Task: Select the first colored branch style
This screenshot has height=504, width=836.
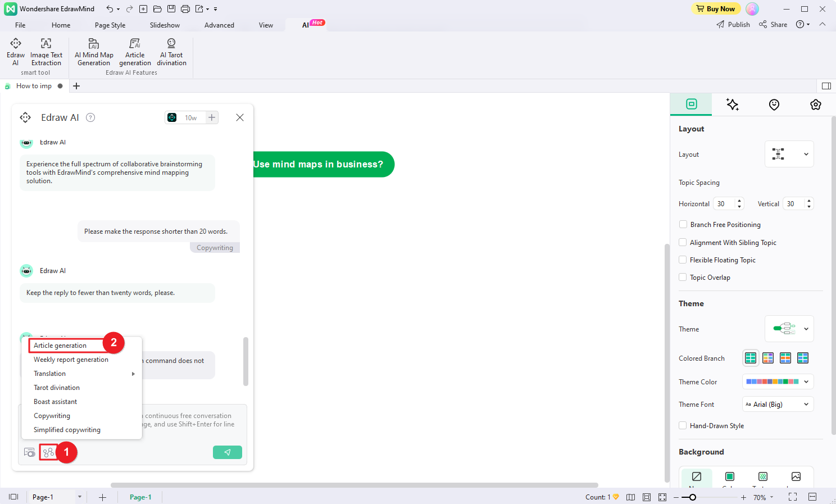Action: (751, 358)
